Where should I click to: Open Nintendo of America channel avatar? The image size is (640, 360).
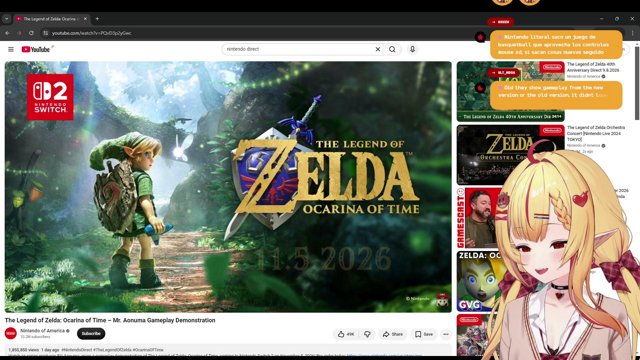[x=11, y=333]
